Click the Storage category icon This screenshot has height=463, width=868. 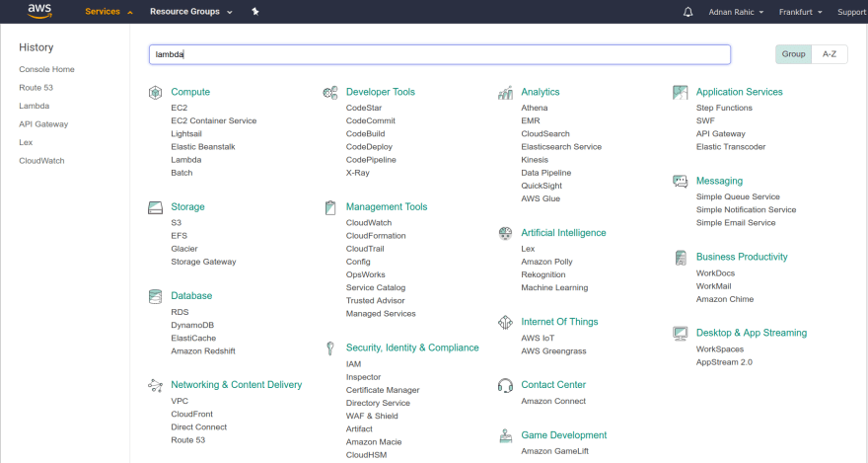tap(155, 207)
